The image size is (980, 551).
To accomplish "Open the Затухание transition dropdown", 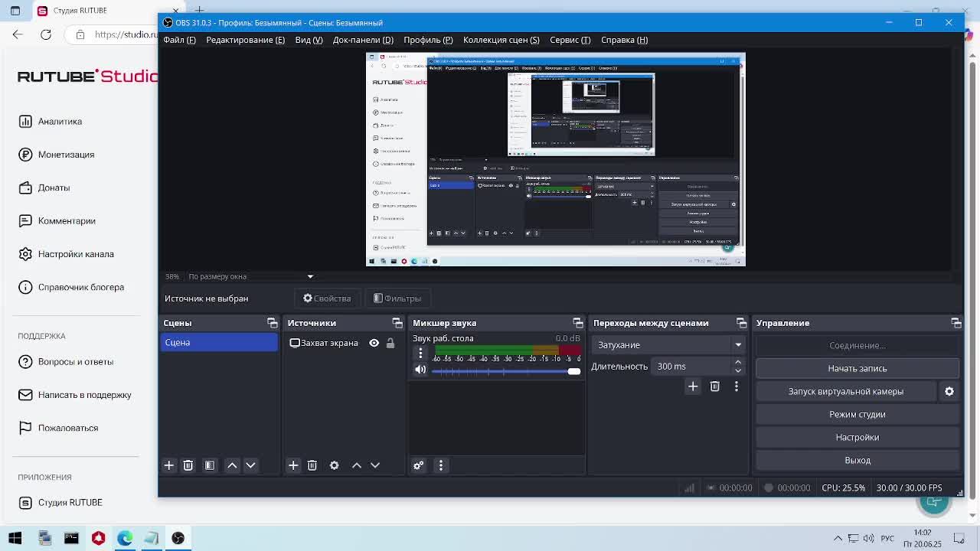I will pos(668,345).
